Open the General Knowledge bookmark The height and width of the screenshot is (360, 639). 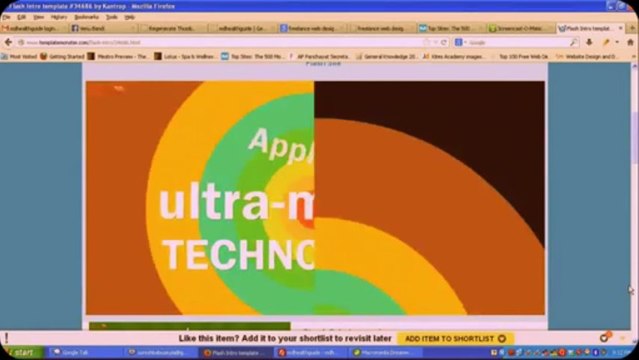[386, 56]
